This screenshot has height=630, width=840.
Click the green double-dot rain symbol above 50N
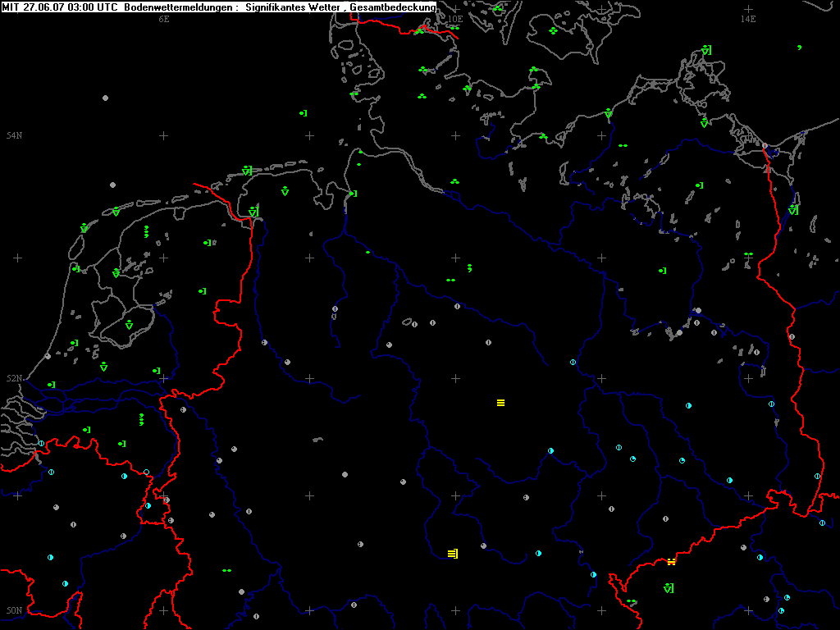226,570
